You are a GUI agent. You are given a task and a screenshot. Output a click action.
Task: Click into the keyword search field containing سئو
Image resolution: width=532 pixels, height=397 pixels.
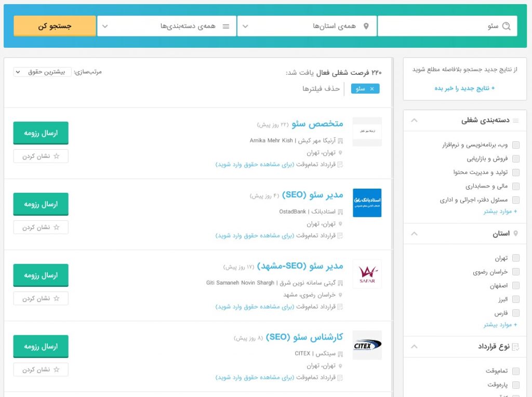(x=442, y=26)
